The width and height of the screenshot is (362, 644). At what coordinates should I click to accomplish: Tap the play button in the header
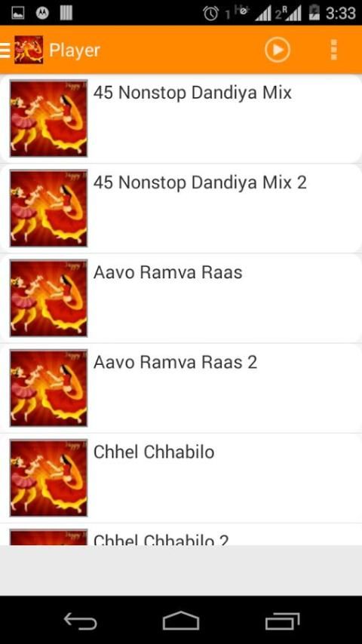[278, 50]
